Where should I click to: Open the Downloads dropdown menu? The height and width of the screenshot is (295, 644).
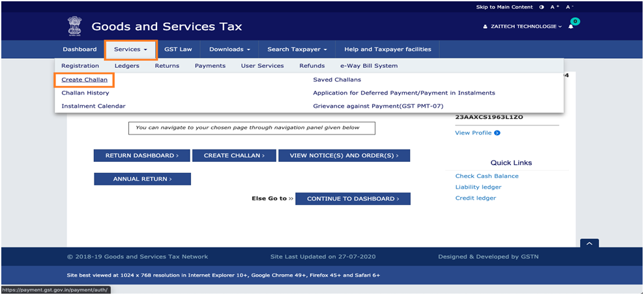coord(229,50)
